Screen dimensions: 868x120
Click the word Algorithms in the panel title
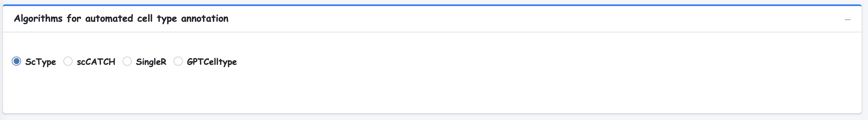point(38,18)
